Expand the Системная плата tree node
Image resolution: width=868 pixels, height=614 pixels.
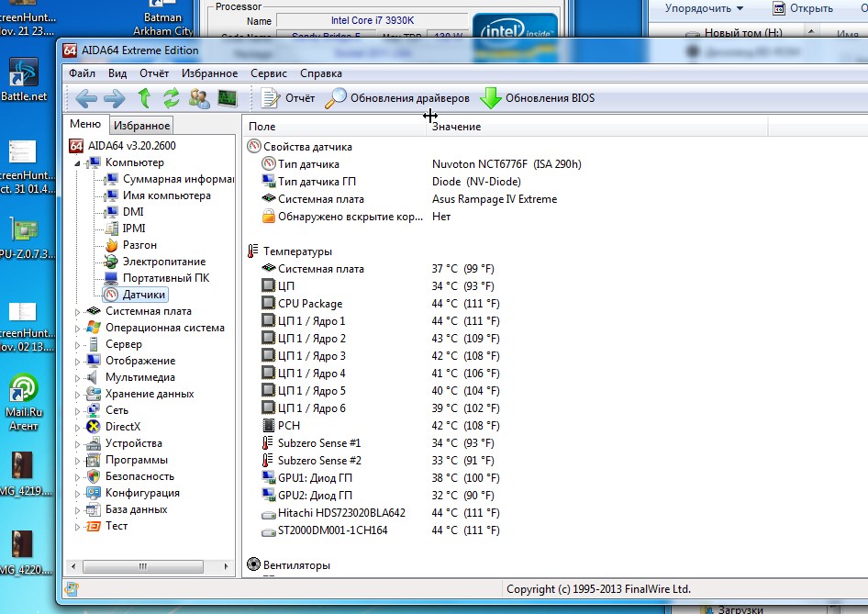(78, 312)
